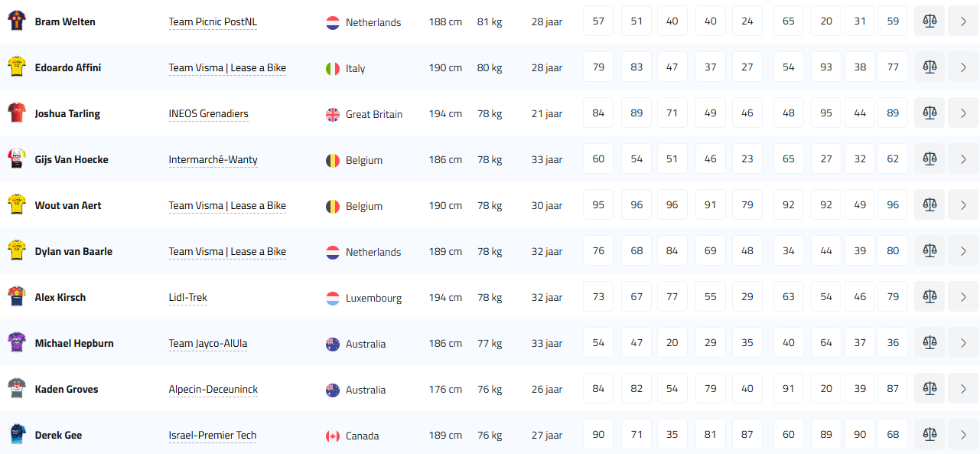Click compare scales icon for Derek Gee

pyautogui.click(x=930, y=435)
